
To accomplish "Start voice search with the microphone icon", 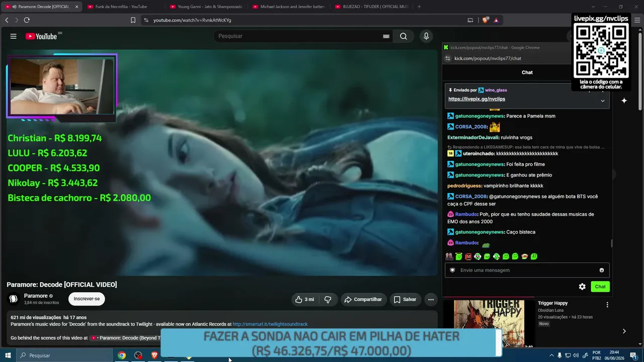I will click(x=426, y=36).
